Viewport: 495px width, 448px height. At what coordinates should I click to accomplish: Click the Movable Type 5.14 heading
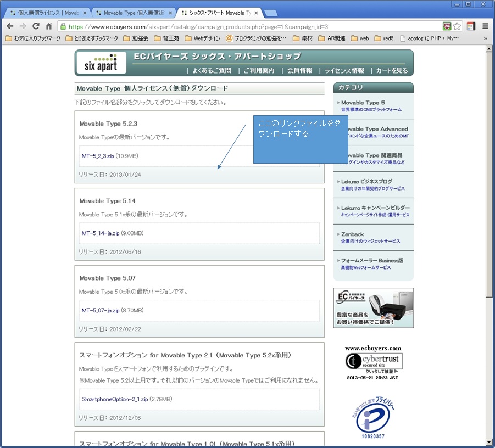point(107,201)
